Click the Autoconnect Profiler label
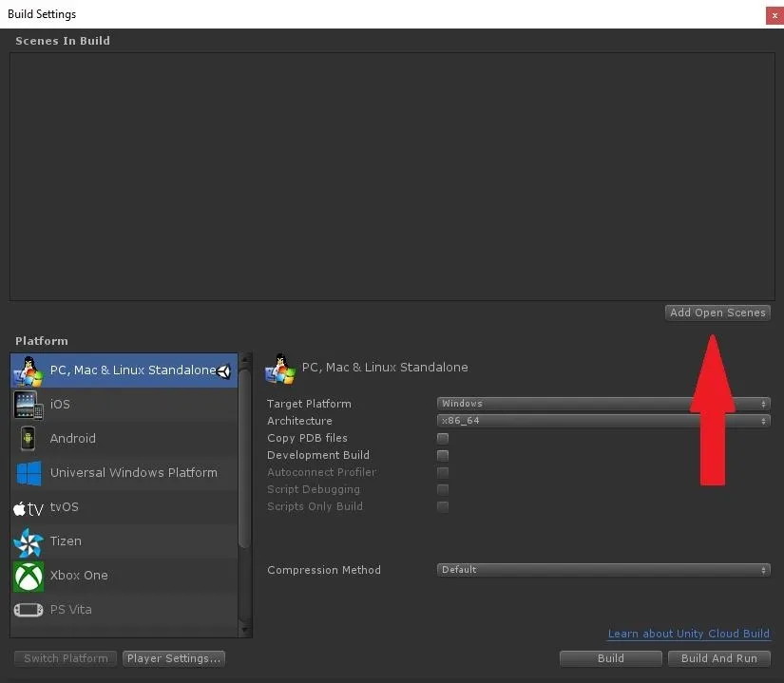784x683 pixels. 321,472
